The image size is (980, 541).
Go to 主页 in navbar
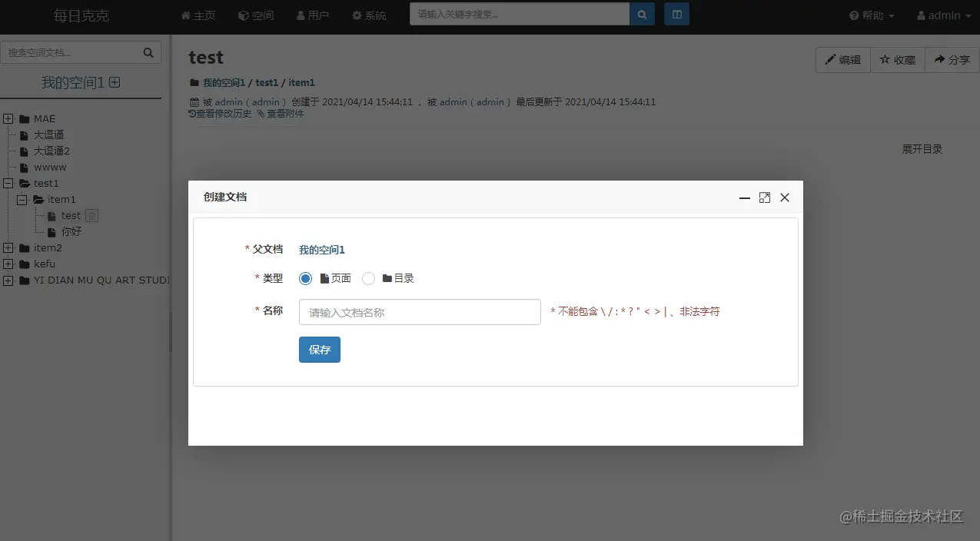[x=198, y=15]
